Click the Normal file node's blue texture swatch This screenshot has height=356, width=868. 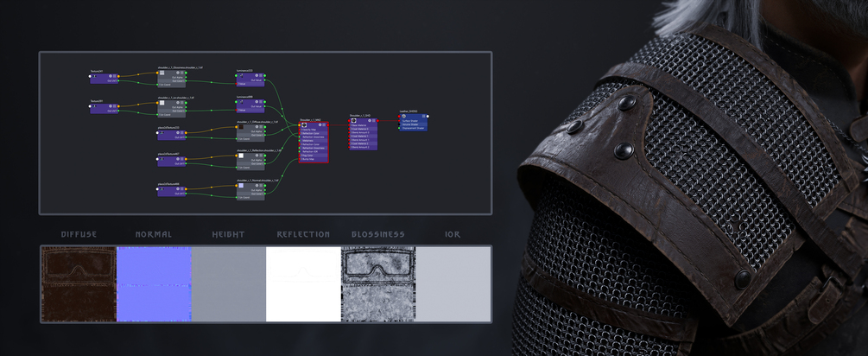pos(241,186)
